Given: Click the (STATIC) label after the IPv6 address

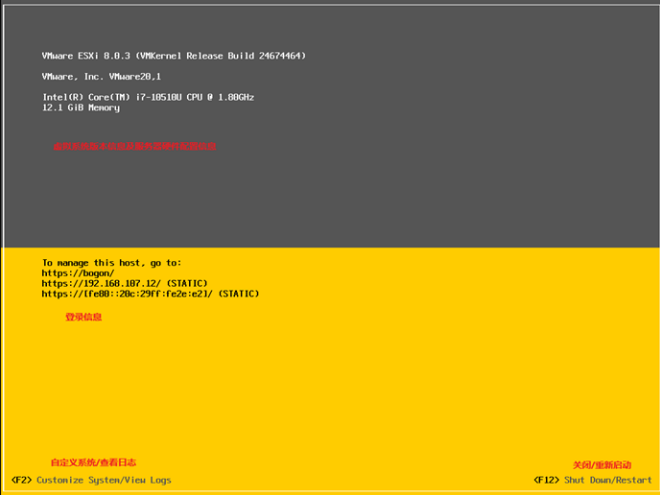Looking at the screenshot, I should [238, 294].
